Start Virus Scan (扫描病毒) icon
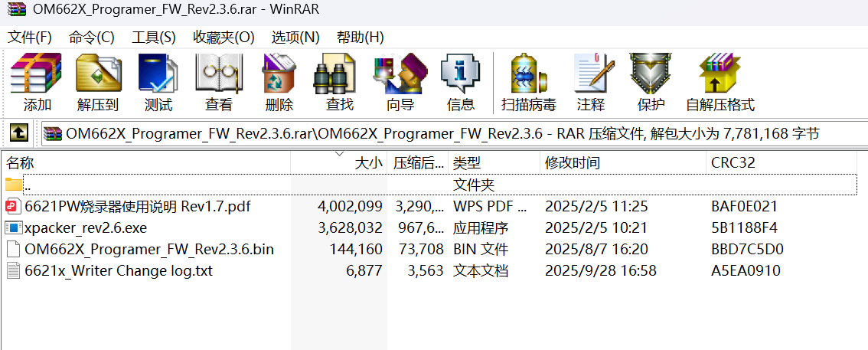868x350 pixels. [x=528, y=82]
